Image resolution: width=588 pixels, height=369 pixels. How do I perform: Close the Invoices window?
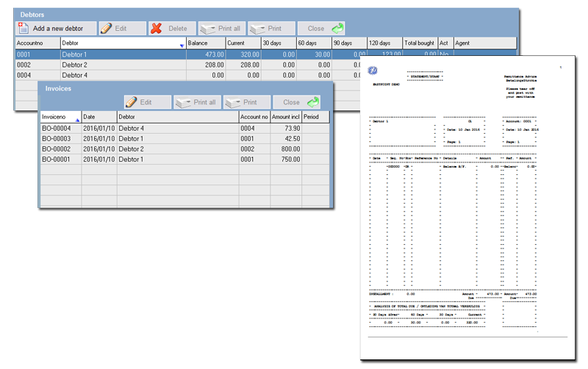tap(296, 102)
